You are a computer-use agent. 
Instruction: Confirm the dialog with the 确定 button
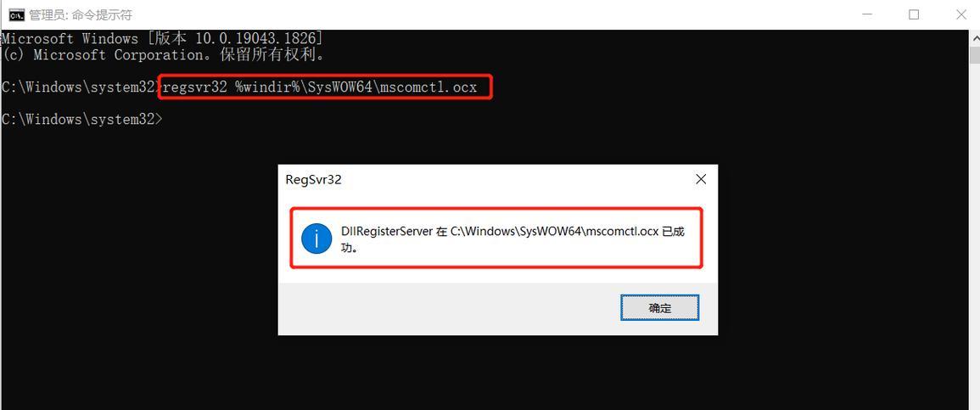659,307
